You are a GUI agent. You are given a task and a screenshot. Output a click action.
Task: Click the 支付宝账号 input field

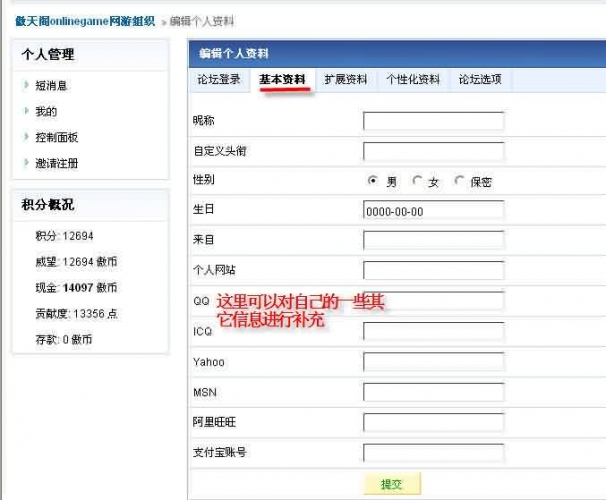coord(433,452)
